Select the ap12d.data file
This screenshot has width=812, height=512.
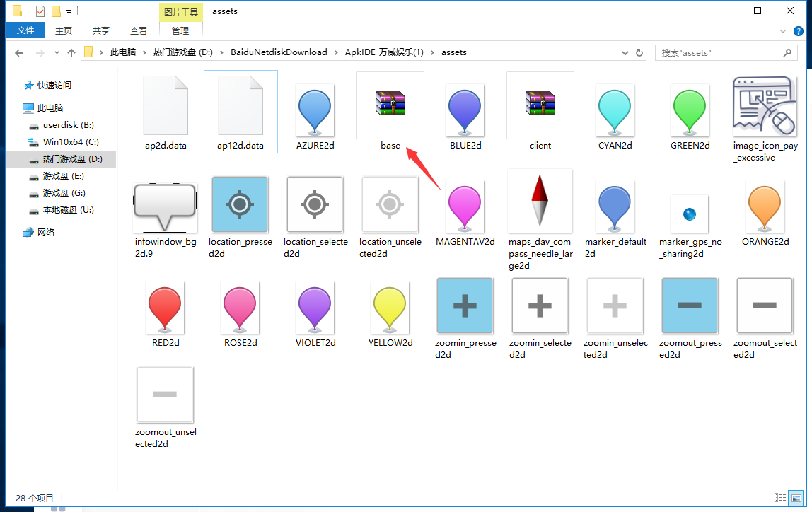(x=240, y=112)
